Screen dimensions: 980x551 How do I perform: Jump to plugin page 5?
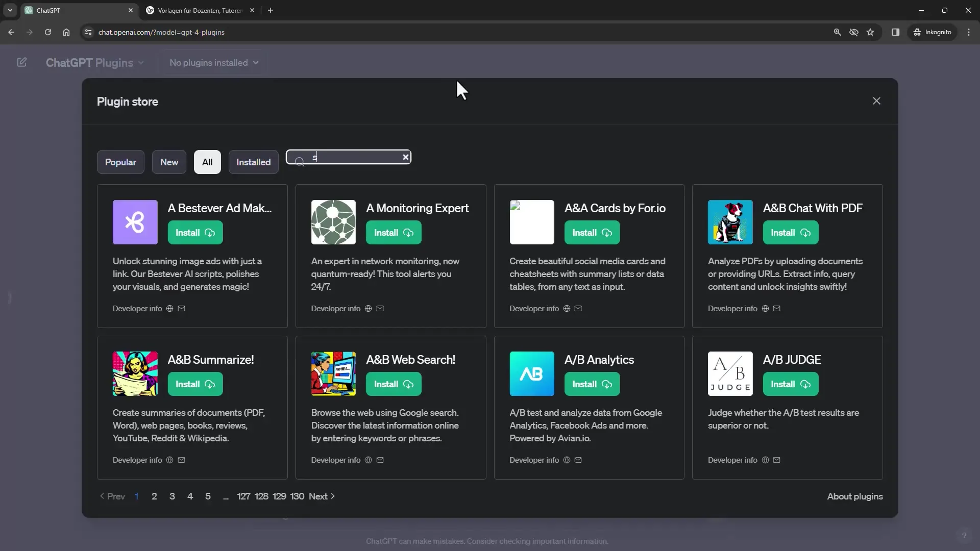tap(208, 496)
